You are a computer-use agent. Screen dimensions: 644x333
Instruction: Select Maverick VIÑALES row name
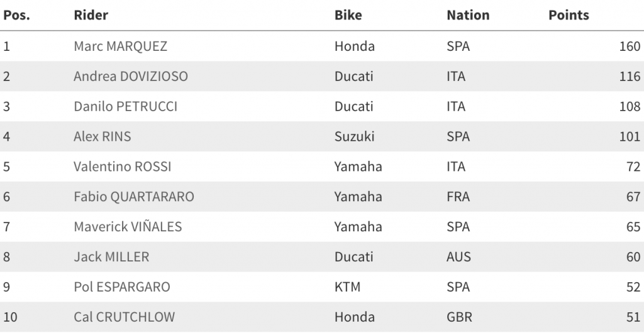point(128,227)
